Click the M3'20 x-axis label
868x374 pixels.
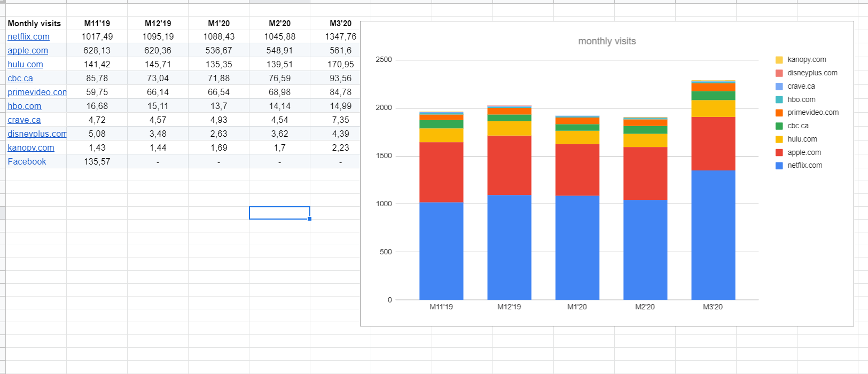click(x=713, y=307)
